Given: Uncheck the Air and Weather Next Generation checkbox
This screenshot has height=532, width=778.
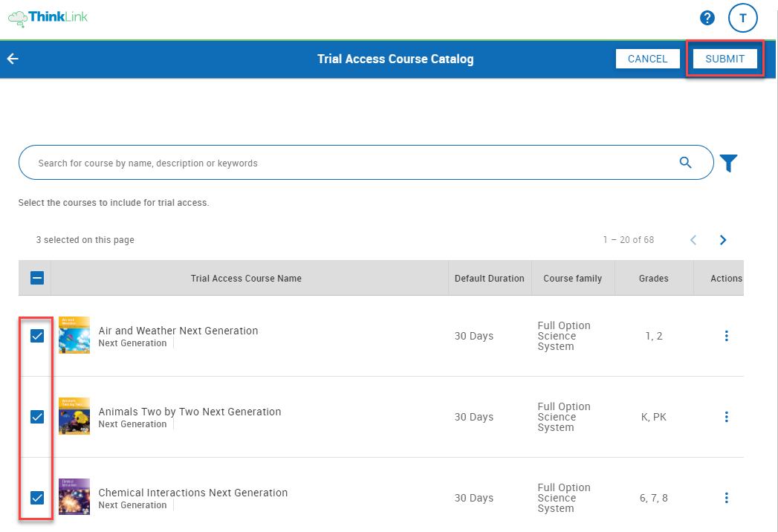Looking at the screenshot, I should [36, 336].
